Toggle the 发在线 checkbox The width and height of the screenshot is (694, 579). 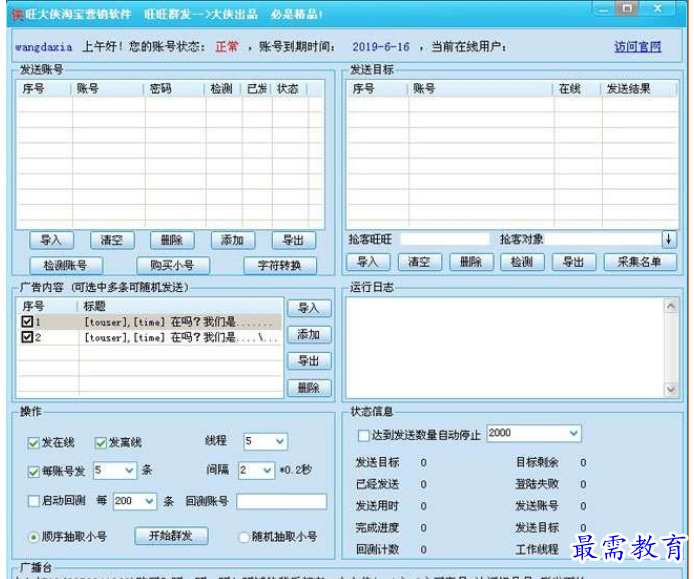point(34,443)
